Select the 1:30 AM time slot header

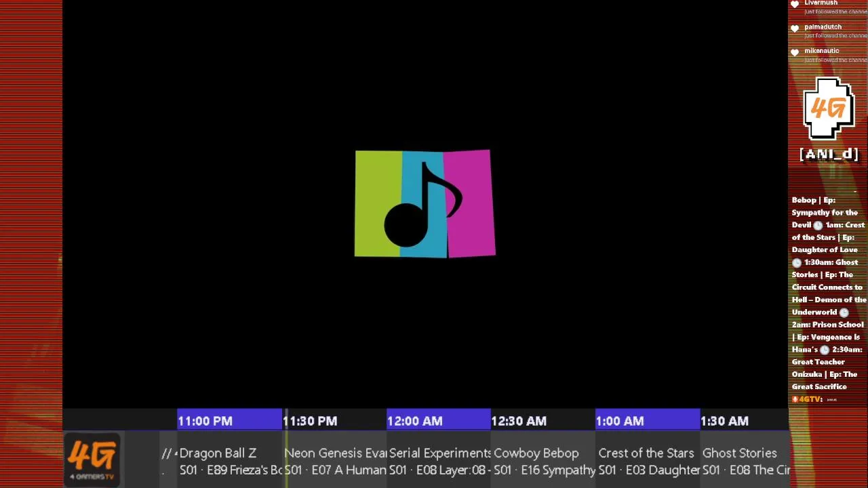[x=744, y=421]
